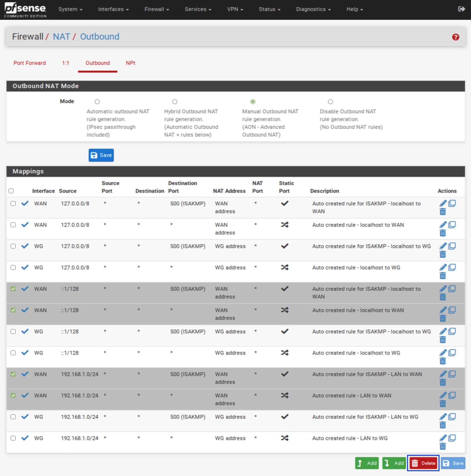Add mapping to end of list
Viewport: 471px width, 476px height.
(394, 463)
